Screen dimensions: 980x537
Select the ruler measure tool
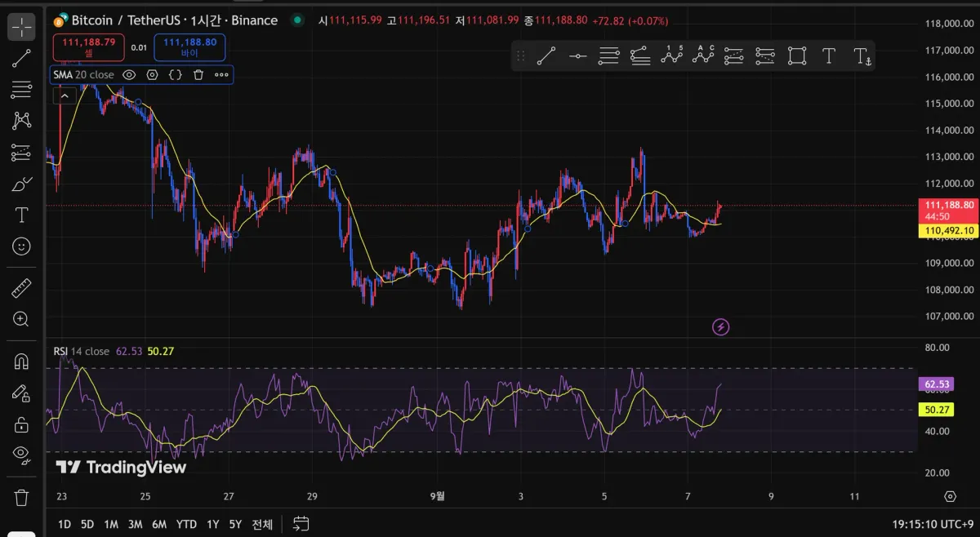(21, 289)
